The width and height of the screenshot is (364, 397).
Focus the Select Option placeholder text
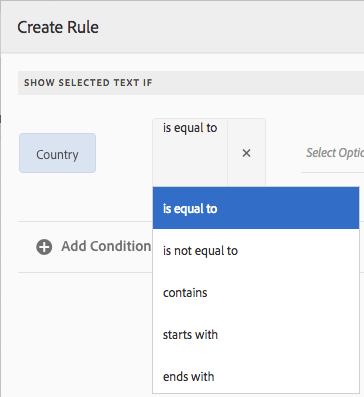point(335,153)
